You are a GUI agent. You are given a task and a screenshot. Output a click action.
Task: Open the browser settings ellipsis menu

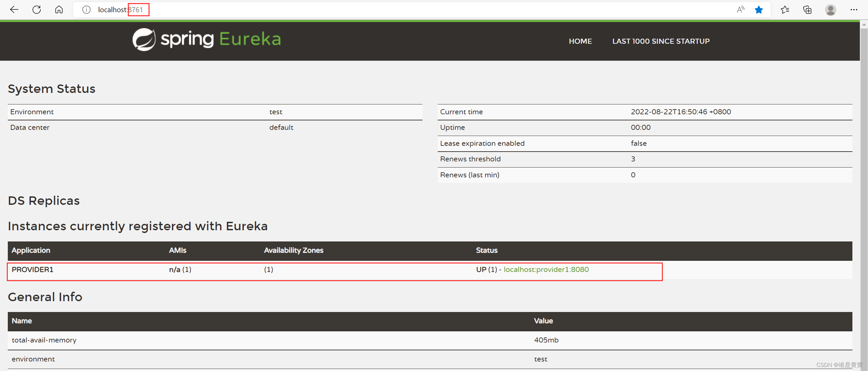coord(854,10)
